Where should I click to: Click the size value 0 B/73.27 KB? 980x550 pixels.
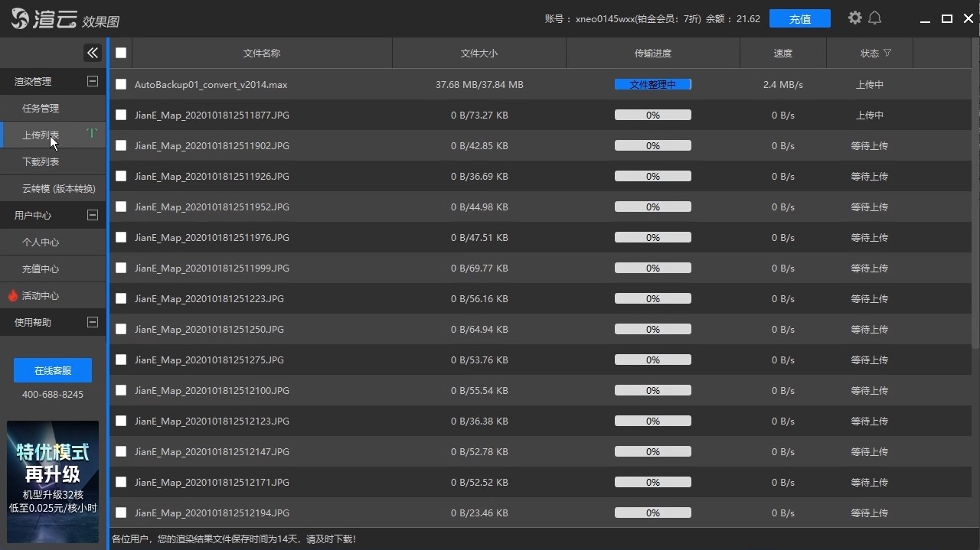(x=479, y=115)
